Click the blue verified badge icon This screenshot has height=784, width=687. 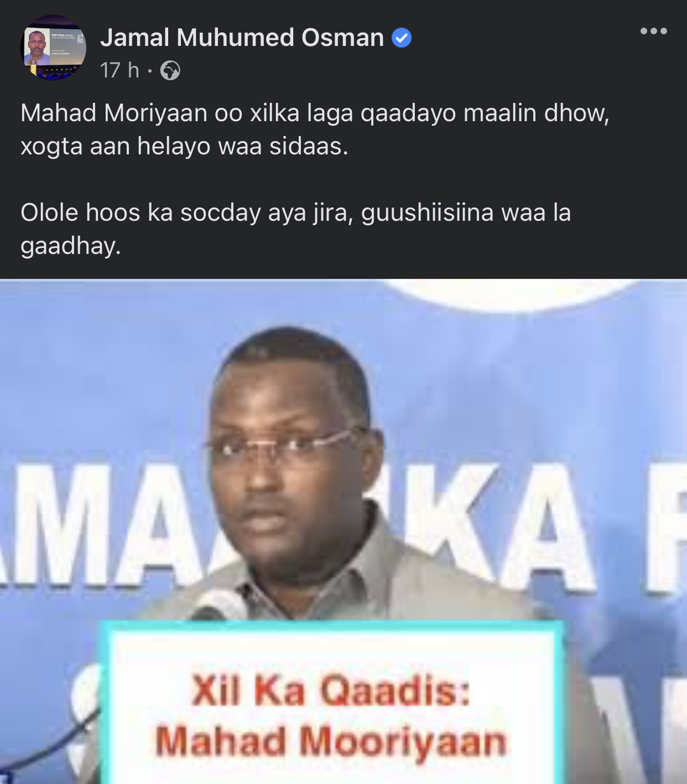coord(401,38)
